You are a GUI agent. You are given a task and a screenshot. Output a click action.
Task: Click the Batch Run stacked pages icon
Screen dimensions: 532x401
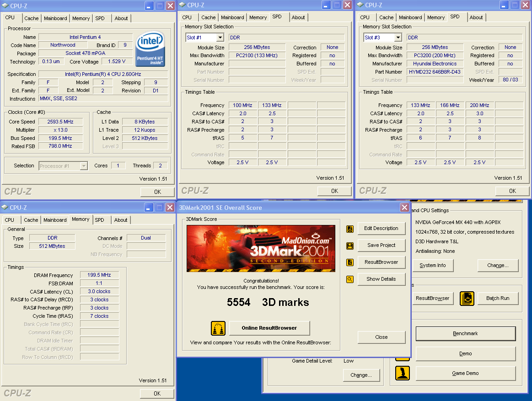467,299
